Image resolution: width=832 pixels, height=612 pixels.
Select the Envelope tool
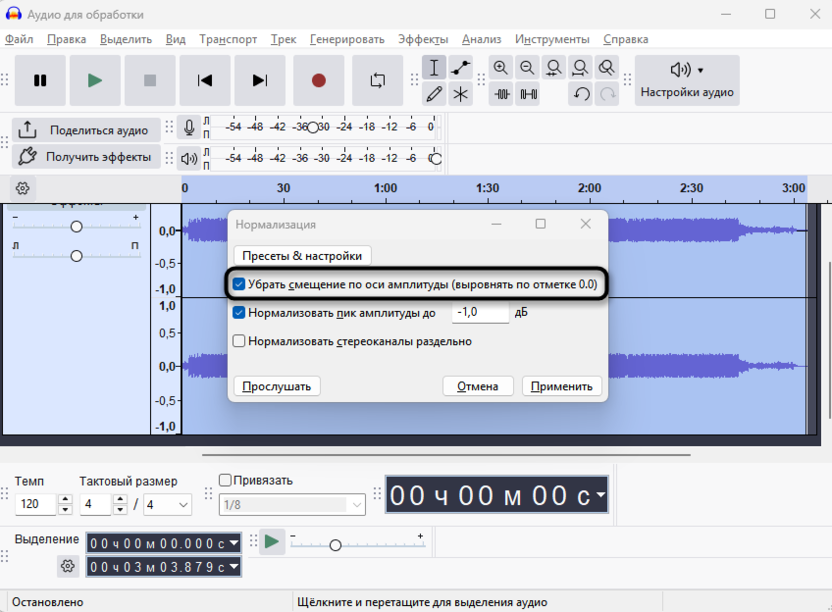point(461,68)
